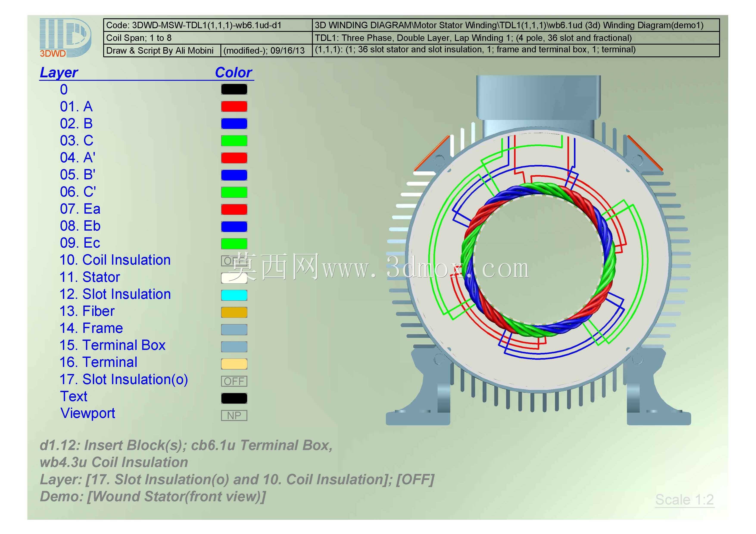Click the NP box beside Viewport
756x534 pixels.
point(234,415)
